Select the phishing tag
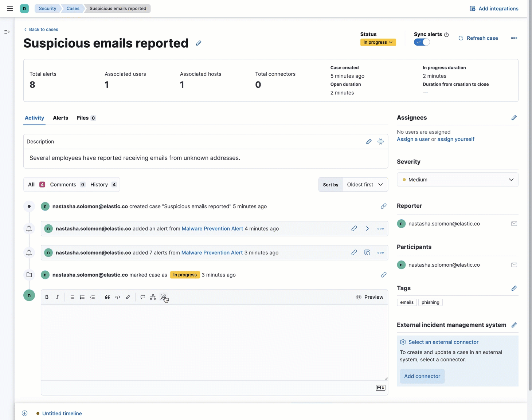532x420 pixels. 430,302
